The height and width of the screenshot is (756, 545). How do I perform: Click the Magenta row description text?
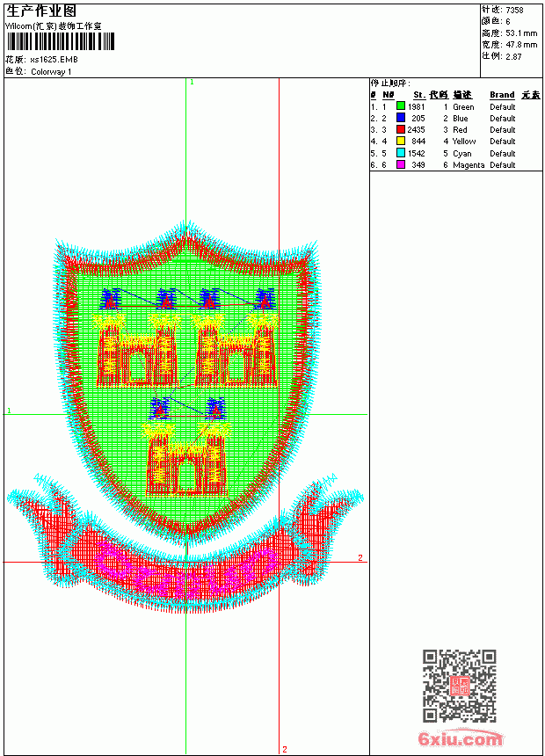[469, 165]
